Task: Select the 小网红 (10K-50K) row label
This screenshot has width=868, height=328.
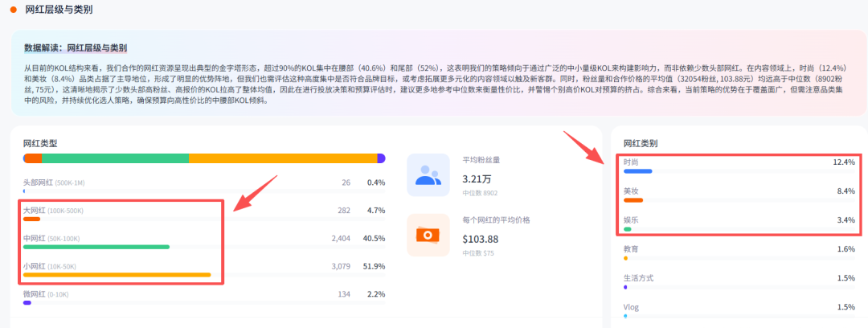Action: (x=50, y=267)
